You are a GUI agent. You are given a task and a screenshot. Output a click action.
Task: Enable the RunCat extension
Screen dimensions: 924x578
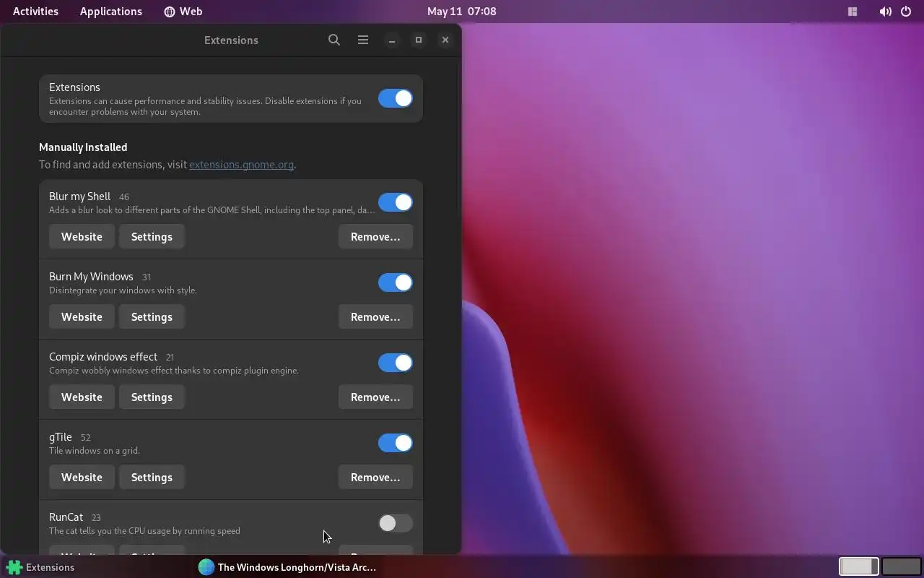(x=396, y=523)
